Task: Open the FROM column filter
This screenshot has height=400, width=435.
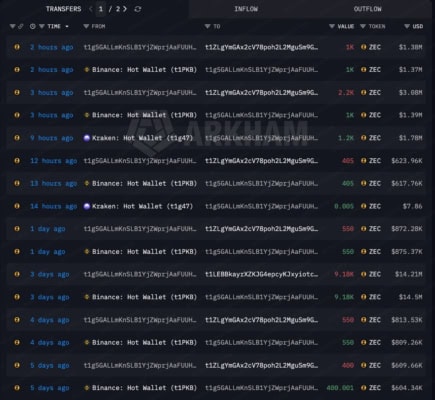Action: coord(86,26)
